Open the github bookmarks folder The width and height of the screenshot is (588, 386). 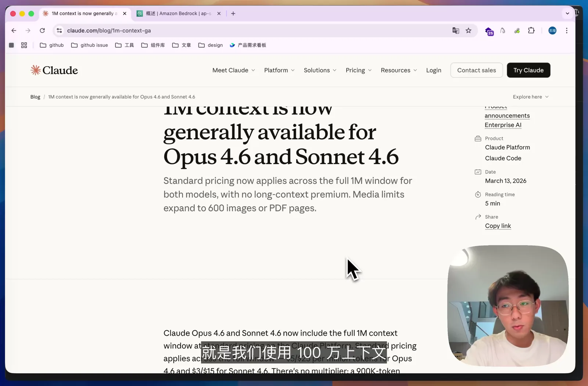(52, 45)
